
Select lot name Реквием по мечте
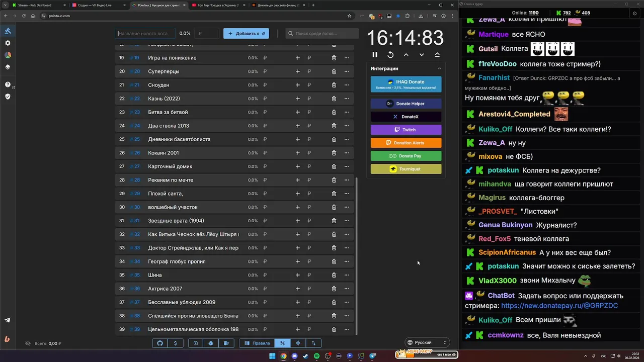pos(171,180)
